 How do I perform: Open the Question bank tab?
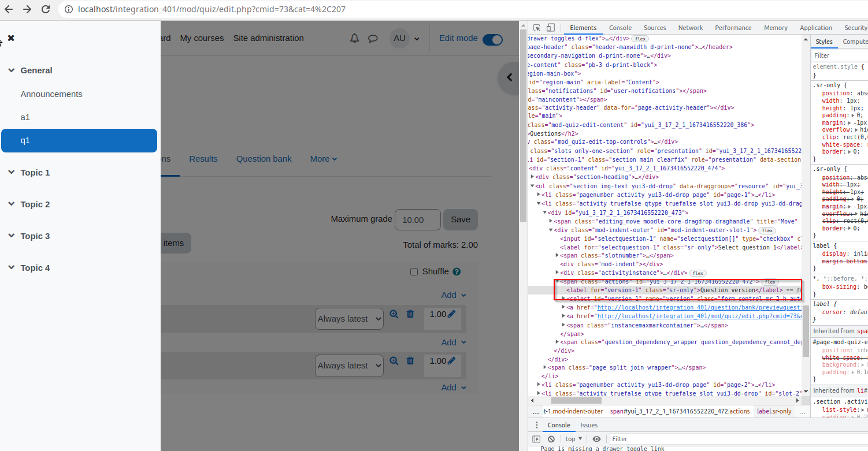[x=264, y=159]
